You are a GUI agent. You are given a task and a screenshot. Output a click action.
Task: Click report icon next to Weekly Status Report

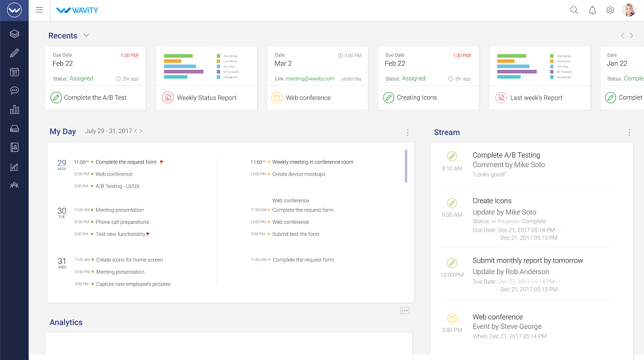click(x=168, y=97)
